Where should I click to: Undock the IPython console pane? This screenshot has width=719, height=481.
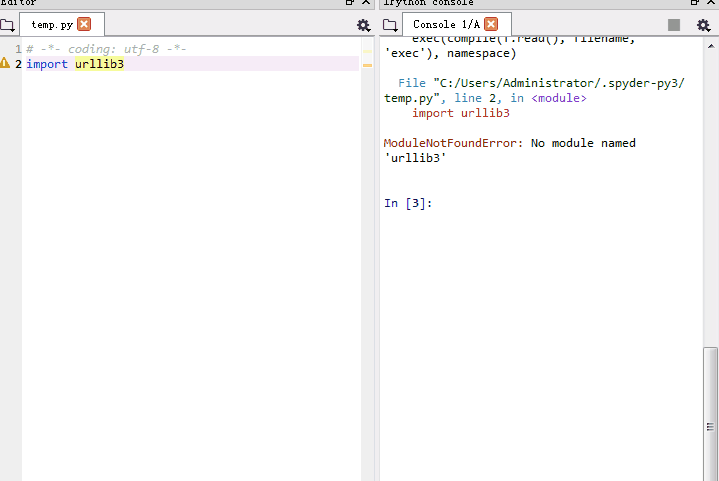(695, 3)
